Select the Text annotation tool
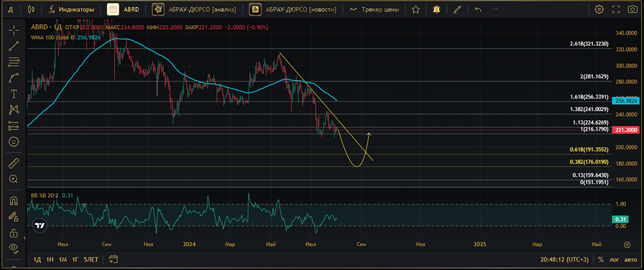 click(x=13, y=94)
